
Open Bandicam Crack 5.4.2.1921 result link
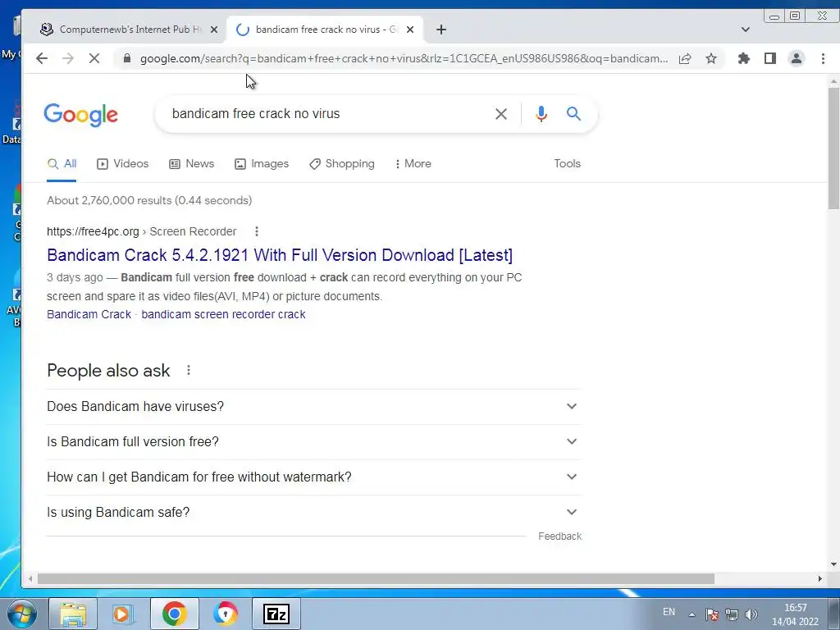pyautogui.click(x=280, y=255)
